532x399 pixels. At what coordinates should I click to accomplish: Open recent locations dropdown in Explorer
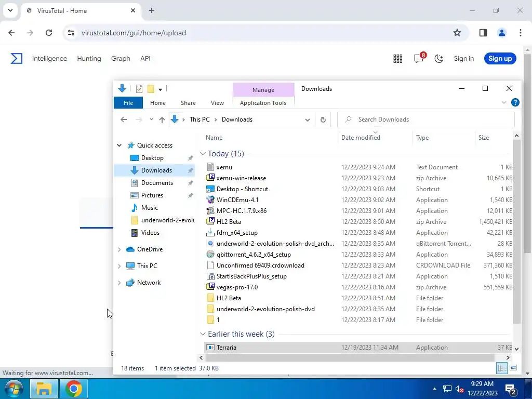[x=151, y=119]
